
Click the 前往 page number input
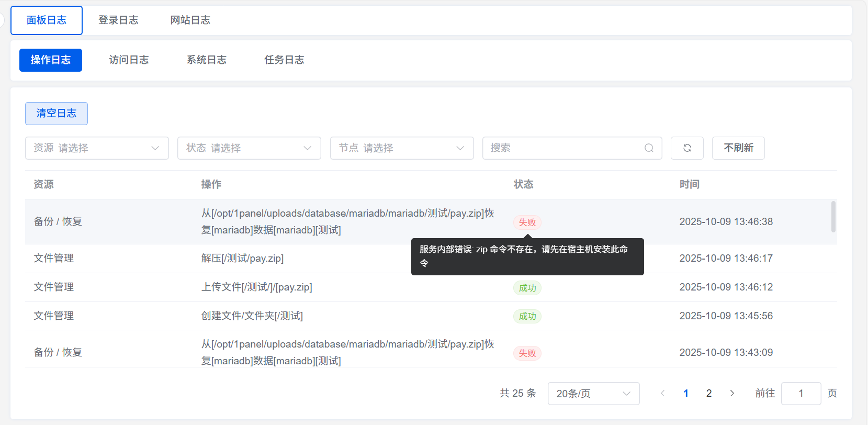pos(801,394)
